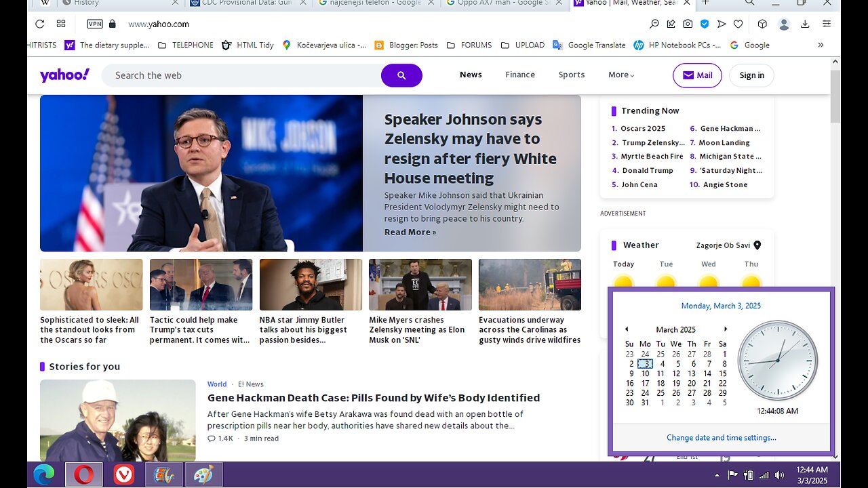
Task: Open the send-to-flow arrow icon
Action: 722,24
